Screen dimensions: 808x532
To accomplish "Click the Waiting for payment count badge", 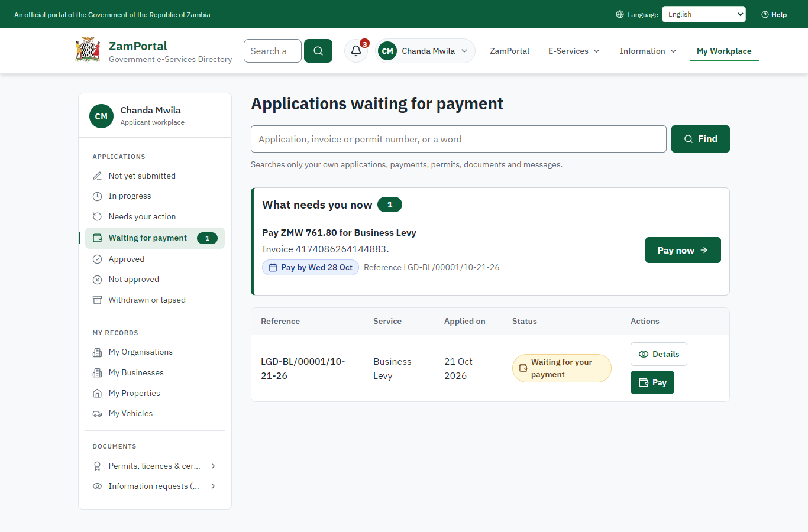I will (x=207, y=238).
